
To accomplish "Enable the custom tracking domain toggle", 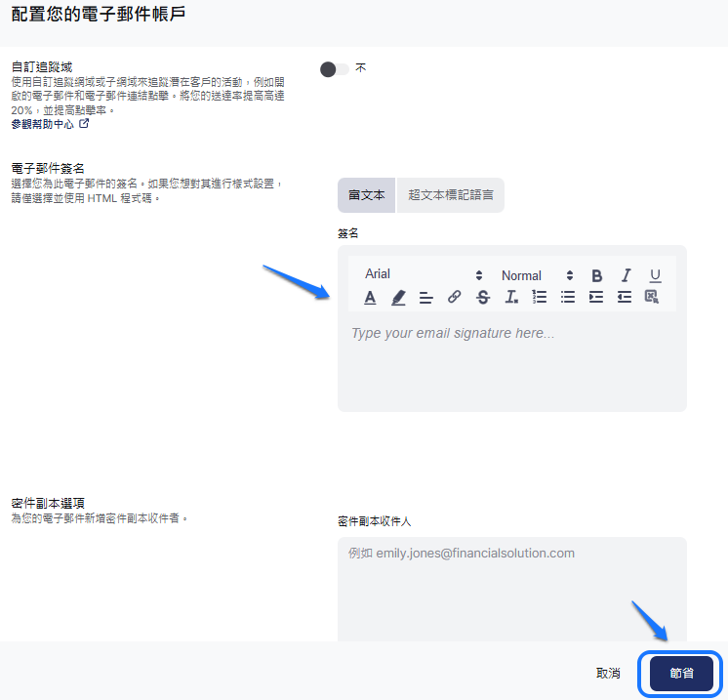I will [334, 69].
